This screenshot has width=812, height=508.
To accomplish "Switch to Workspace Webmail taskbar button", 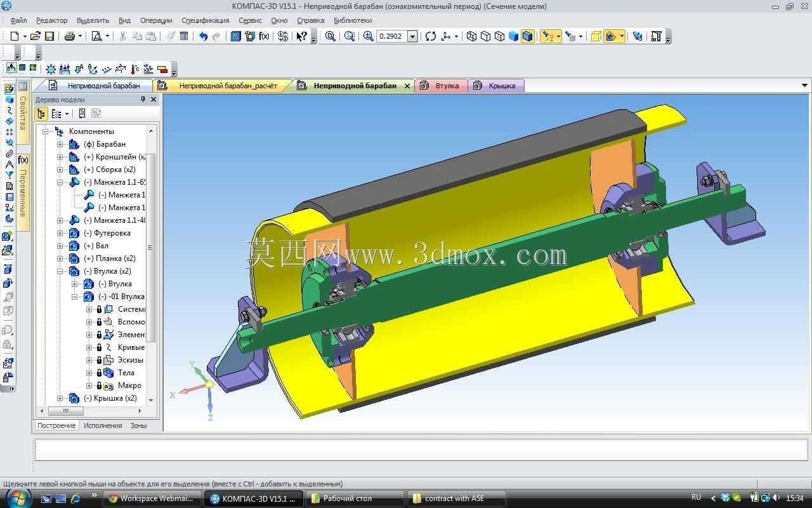I will tap(152, 498).
